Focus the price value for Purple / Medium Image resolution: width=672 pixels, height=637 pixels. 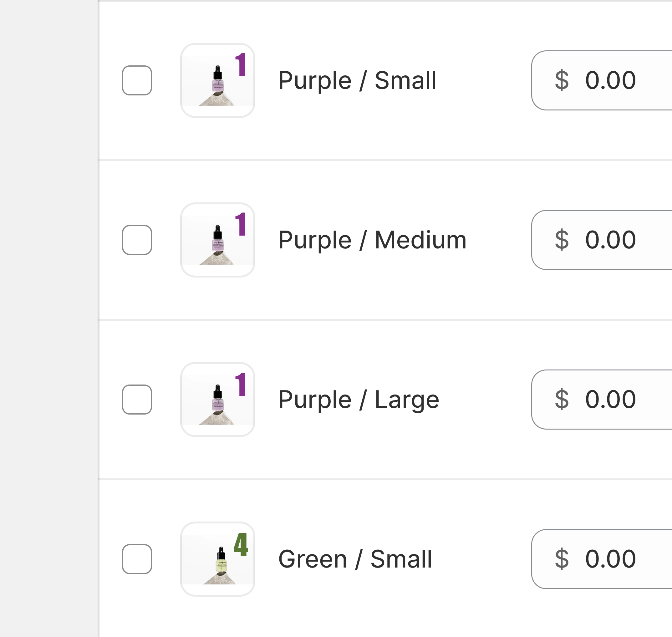(610, 240)
